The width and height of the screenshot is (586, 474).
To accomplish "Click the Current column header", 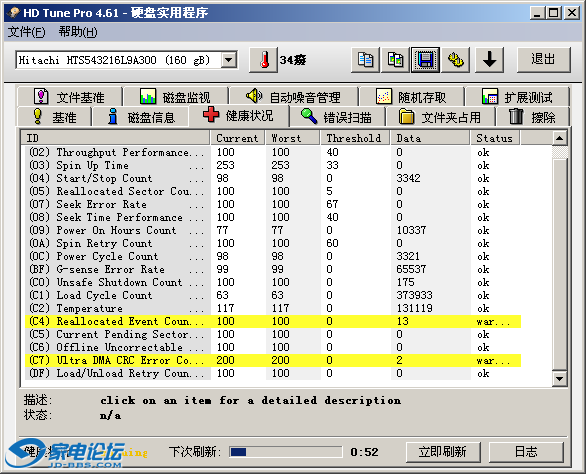I will [238, 138].
